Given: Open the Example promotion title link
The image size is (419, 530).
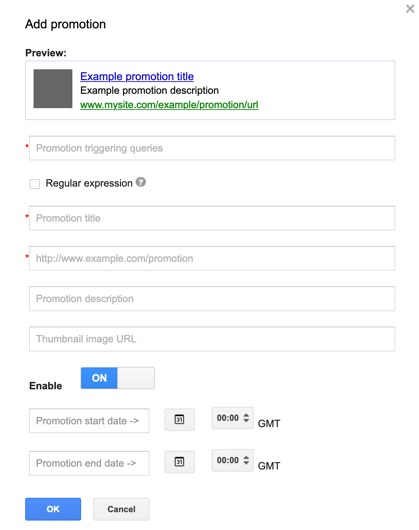Looking at the screenshot, I should coord(137,76).
